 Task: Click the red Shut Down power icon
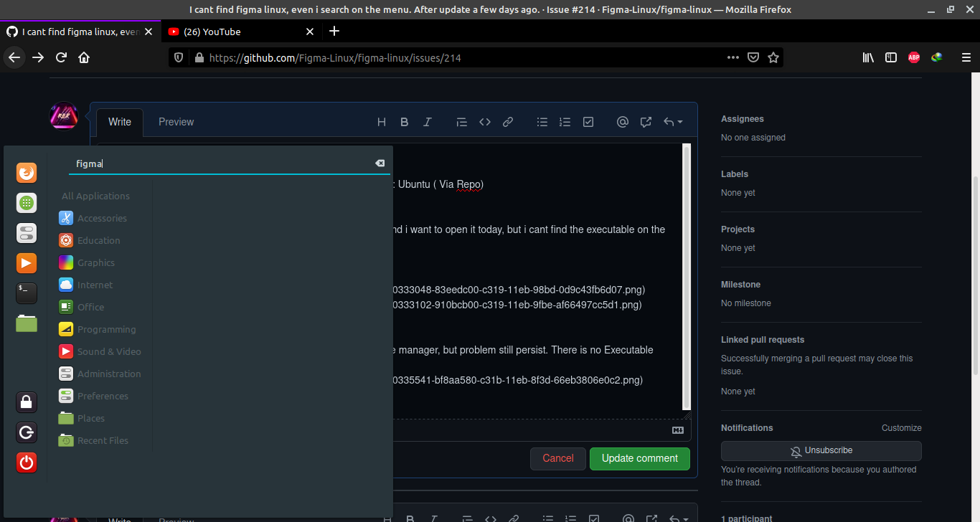27,462
